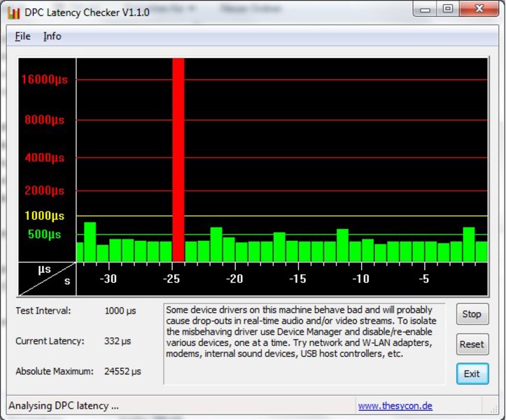
Task: Click the -25 time axis label
Action: [x=171, y=279]
